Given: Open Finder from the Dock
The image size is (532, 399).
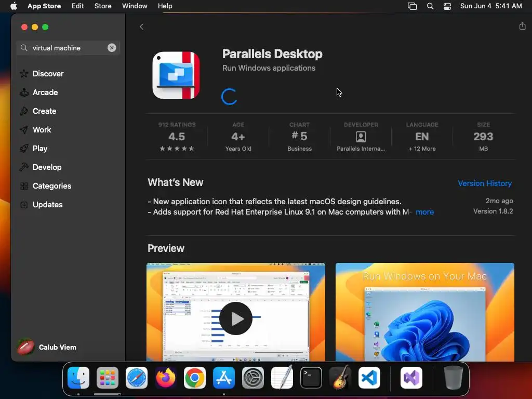Looking at the screenshot, I should click(x=78, y=378).
